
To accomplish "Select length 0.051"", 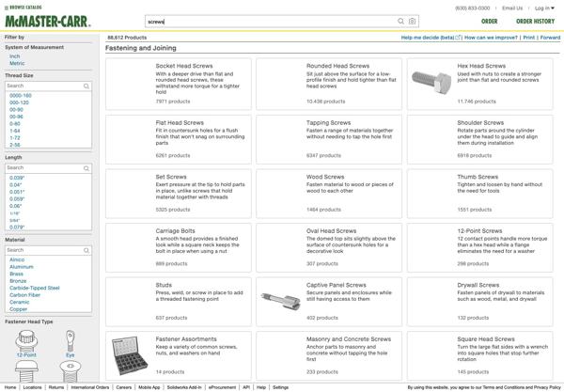I will 17,192.
